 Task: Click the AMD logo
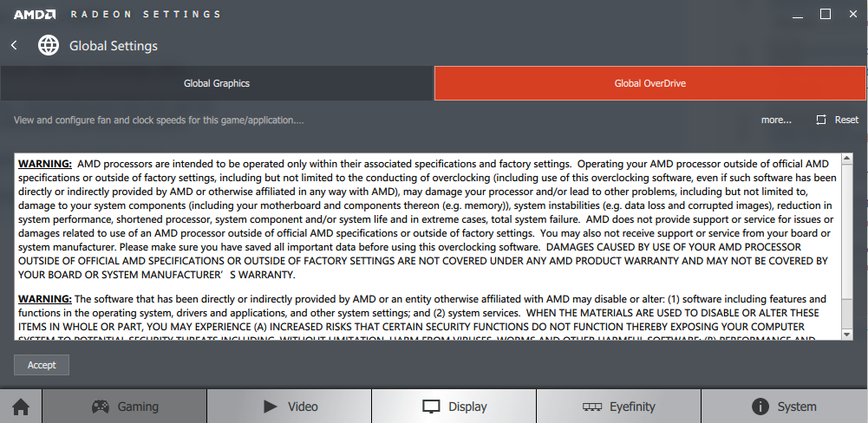[35, 15]
